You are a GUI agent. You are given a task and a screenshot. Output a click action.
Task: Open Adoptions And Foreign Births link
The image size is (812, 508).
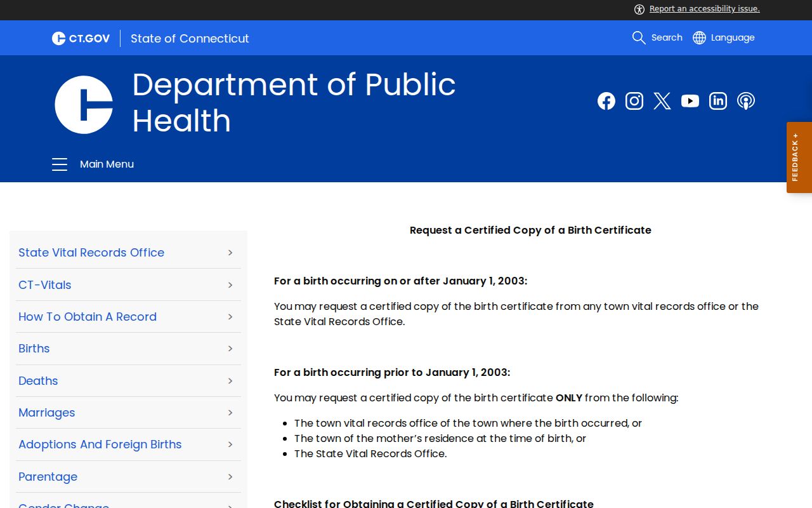[100, 444]
